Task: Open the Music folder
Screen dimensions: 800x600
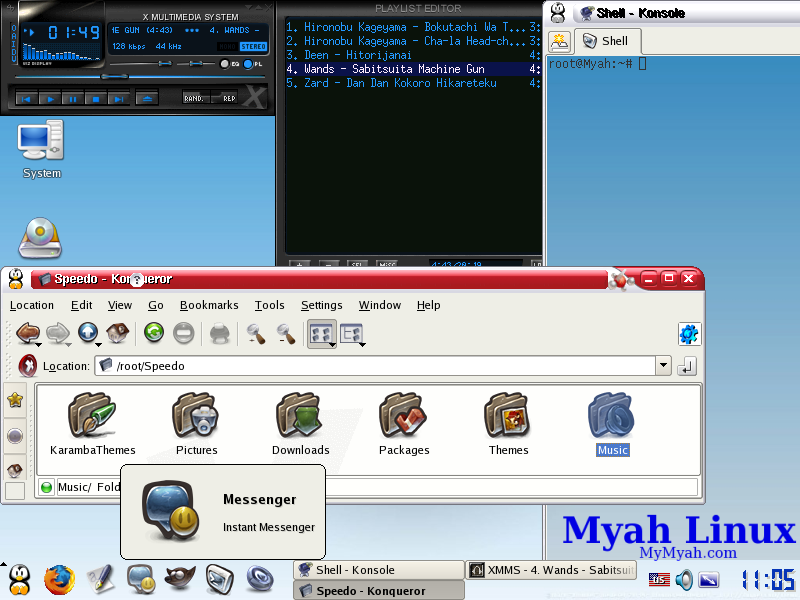Action: pos(612,423)
